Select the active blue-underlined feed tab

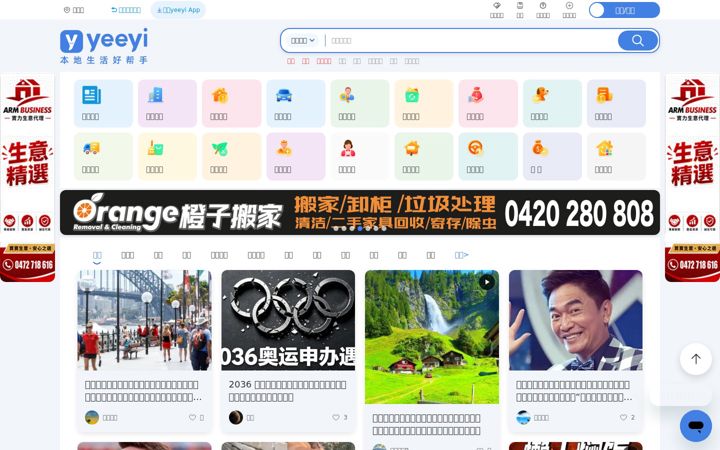click(x=97, y=256)
